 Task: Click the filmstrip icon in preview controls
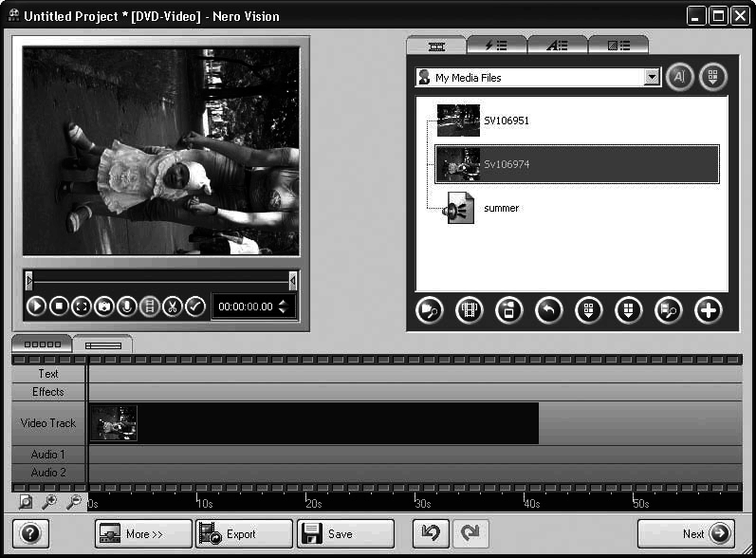(x=150, y=307)
